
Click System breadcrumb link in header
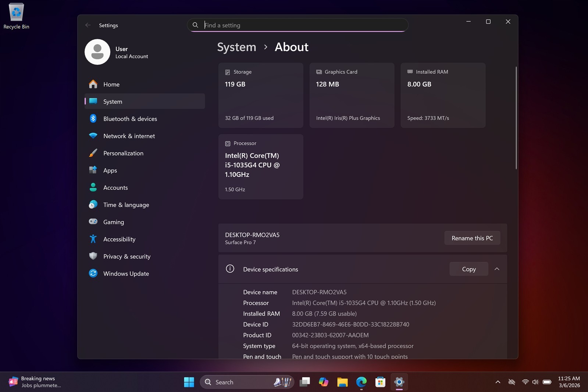click(236, 47)
